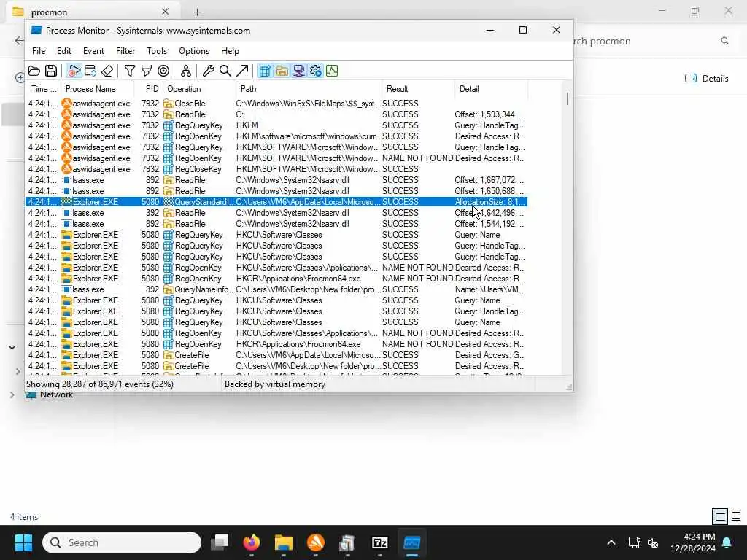Screen dimensions: 747x560
Task: Click the Time column header
Action: click(43, 89)
